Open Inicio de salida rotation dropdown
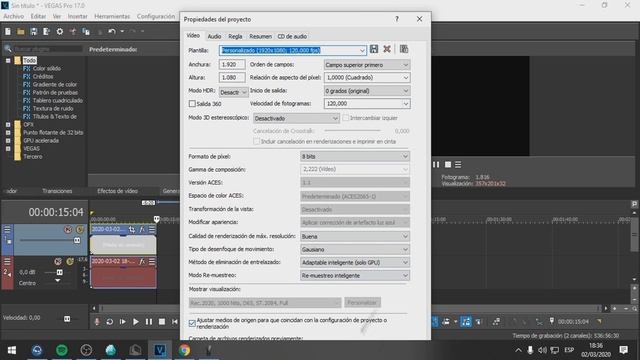This screenshot has height=360, width=640. (367, 91)
